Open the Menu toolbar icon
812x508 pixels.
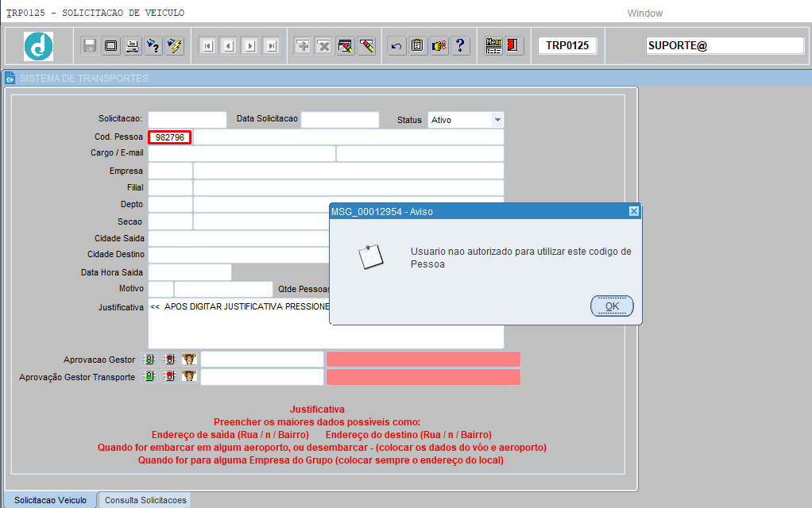coord(493,45)
